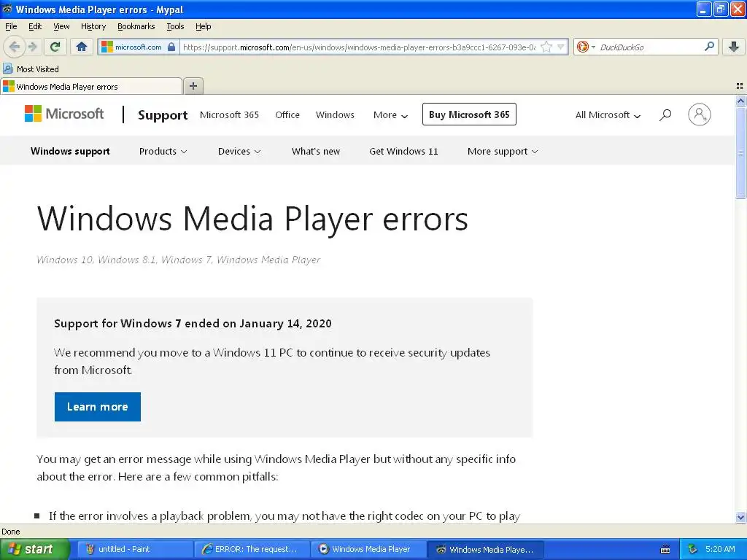Click the 5:20 AM clock
Viewport: 747px width, 560px height.
[720, 549]
